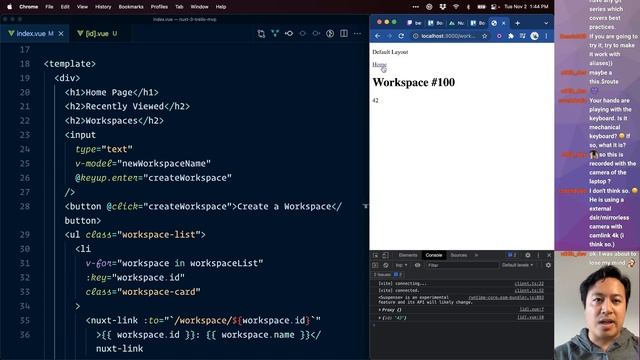
Task: Switch to the Twitch browser tab
Action: coord(414,23)
